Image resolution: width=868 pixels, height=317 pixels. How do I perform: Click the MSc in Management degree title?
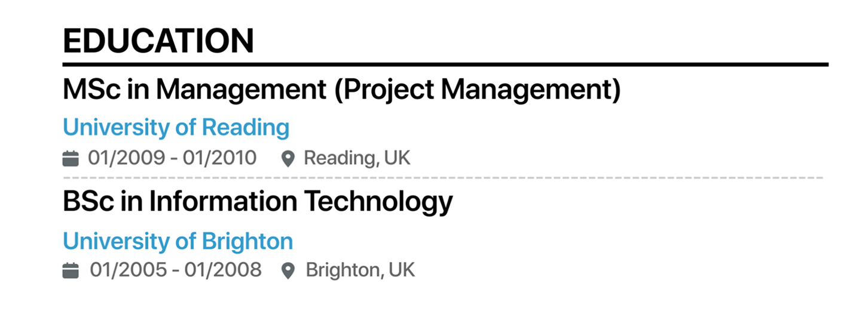click(x=343, y=91)
